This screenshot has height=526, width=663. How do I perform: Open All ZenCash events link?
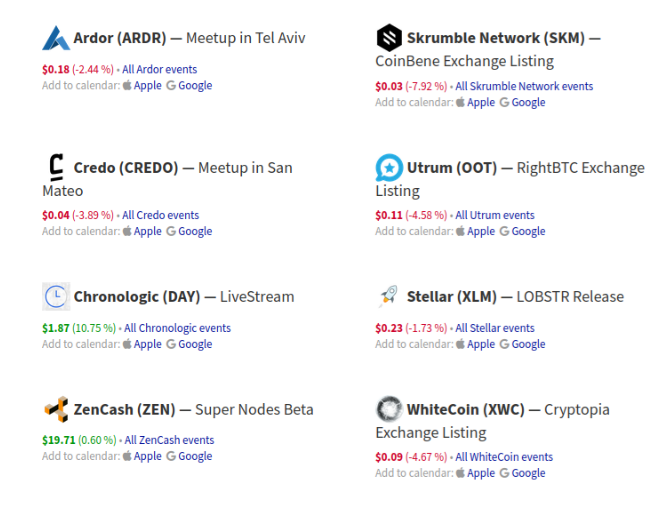tap(169, 440)
